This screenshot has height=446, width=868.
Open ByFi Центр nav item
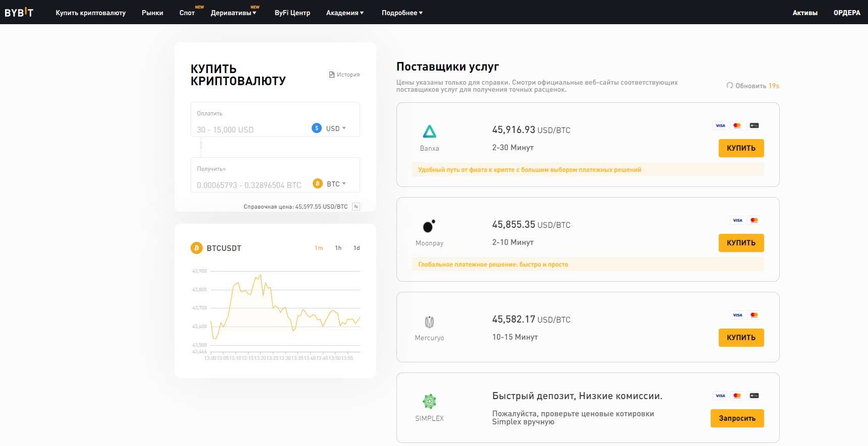point(292,13)
